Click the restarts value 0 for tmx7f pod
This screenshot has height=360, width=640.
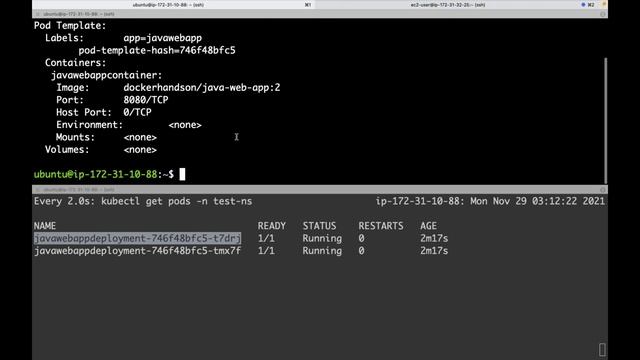tap(361, 251)
